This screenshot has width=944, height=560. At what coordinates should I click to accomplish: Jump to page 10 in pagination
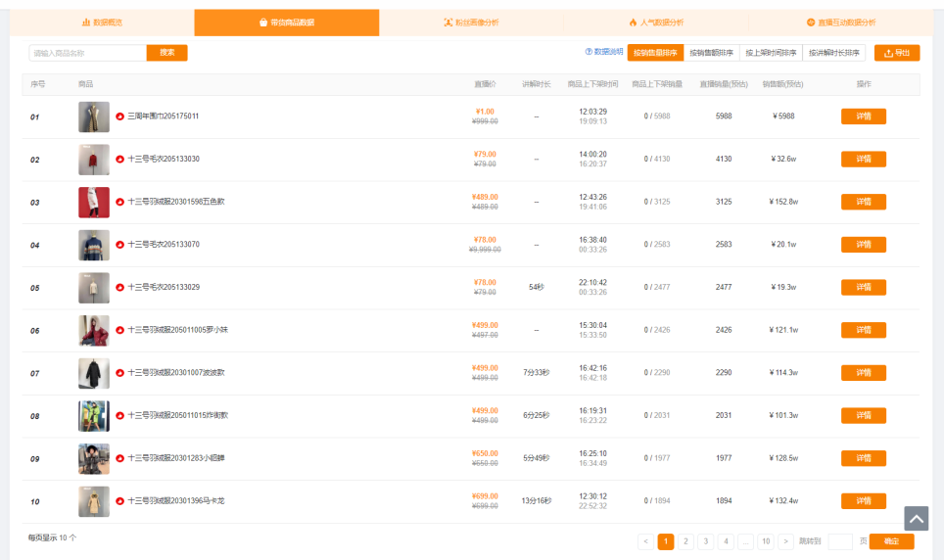pos(766,541)
